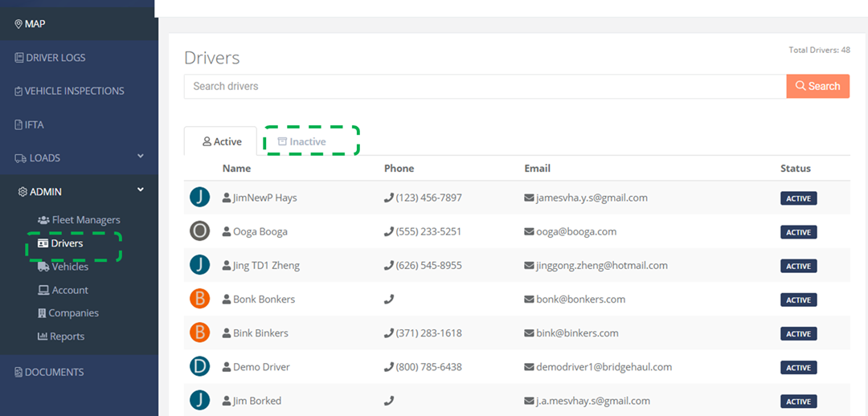Click the Phone column header
This screenshot has height=416, width=868.
[399, 168]
